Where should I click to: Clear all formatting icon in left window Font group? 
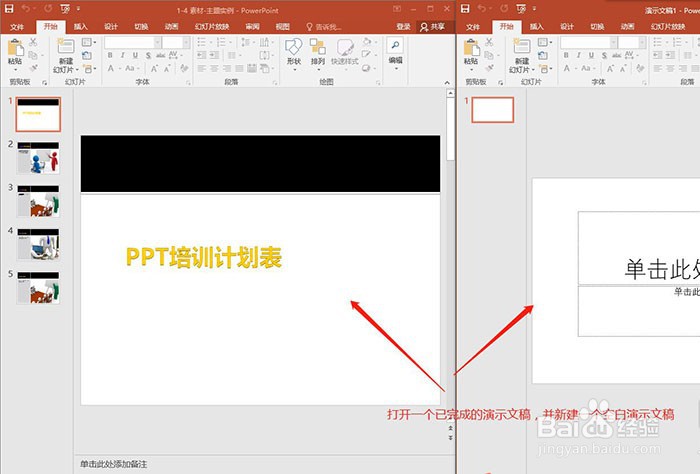pos(184,69)
